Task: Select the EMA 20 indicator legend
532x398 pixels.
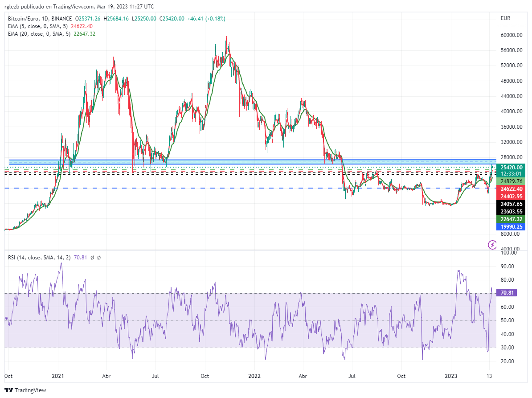Action: click(x=38, y=34)
